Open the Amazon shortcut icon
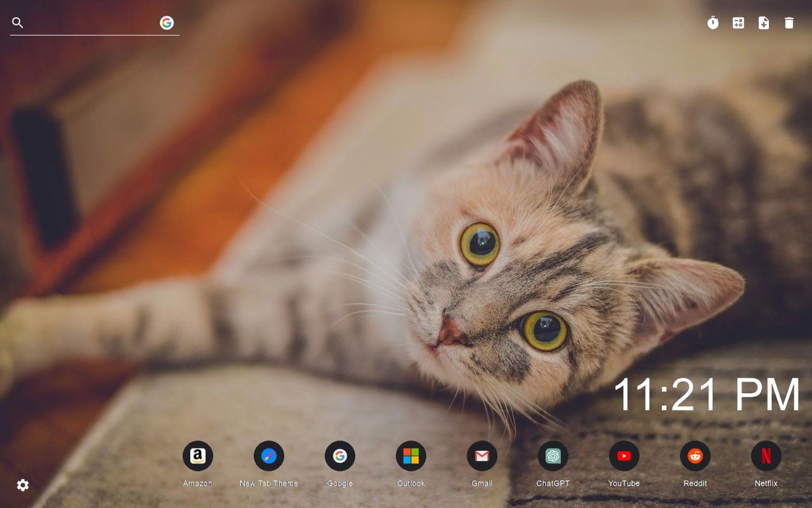The width and height of the screenshot is (812, 508). [x=198, y=456]
